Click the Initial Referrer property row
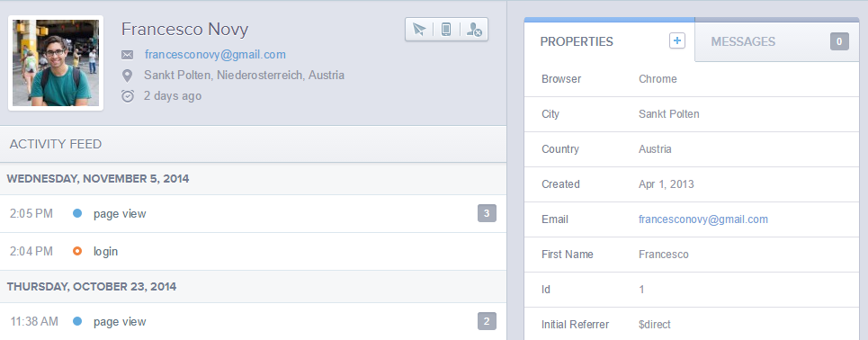The width and height of the screenshot is (868, 340). tap(692, 325)
